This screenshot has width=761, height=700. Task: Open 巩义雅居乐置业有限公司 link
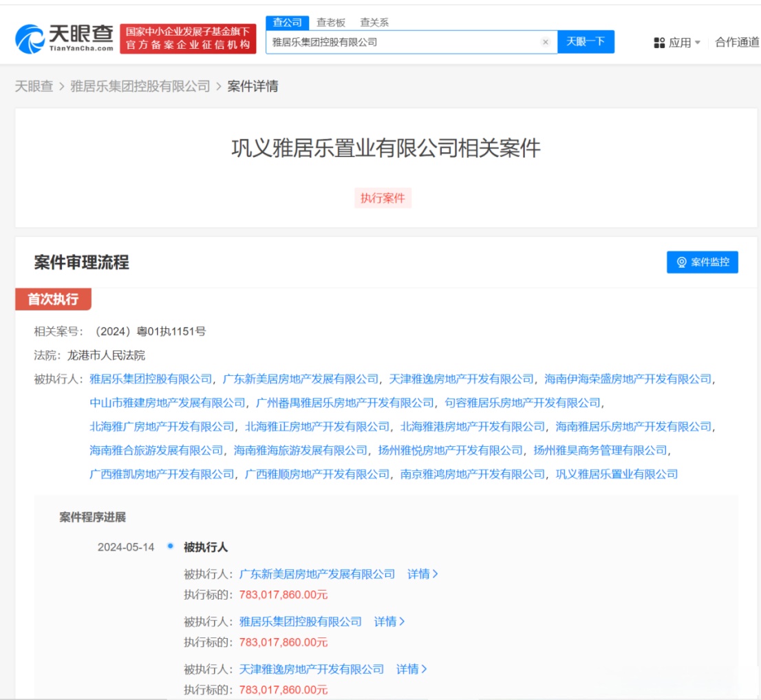coord(617,474)
